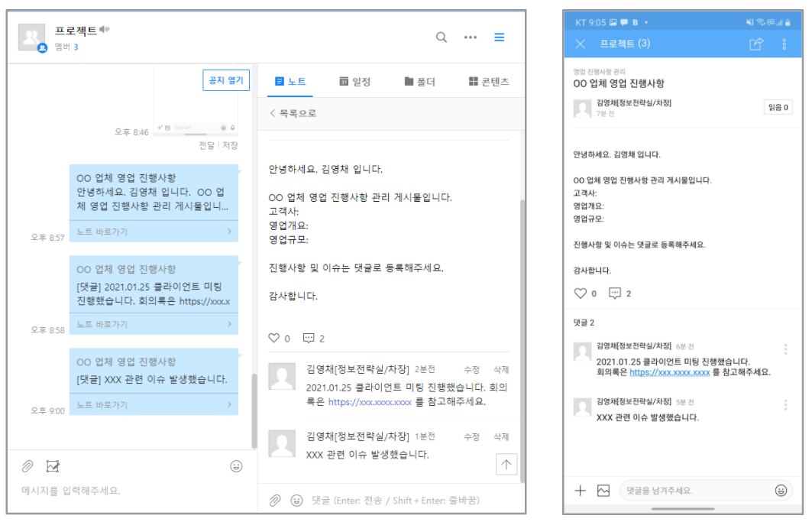Viewport: 812px width, 522px height.
Task: Tap the share icon in mobile header
Action: point(756,44)
